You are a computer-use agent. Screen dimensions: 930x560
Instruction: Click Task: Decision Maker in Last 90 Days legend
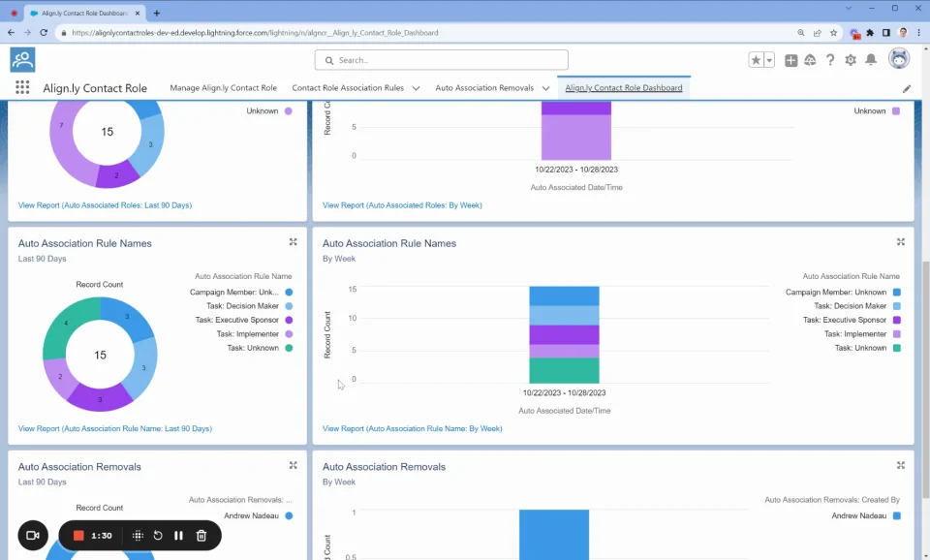[242, 306]
